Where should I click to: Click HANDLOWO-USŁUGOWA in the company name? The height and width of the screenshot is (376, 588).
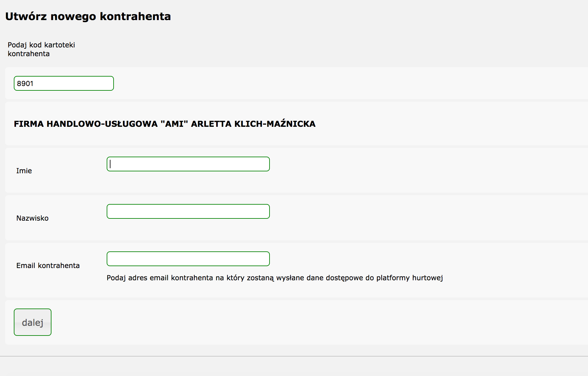click(102, 124)
